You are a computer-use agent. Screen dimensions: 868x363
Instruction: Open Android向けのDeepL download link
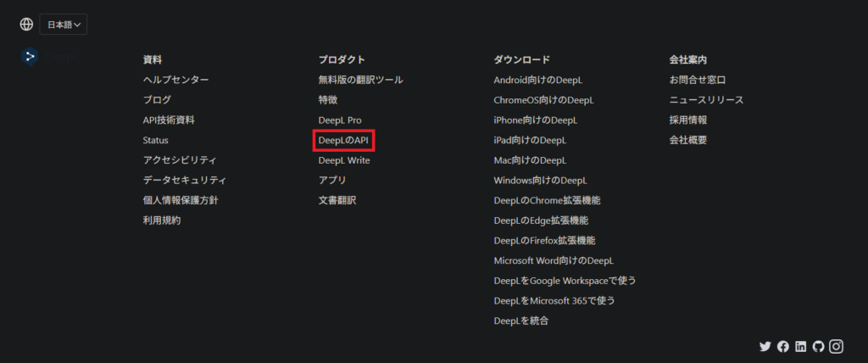pyautogui.click(x=538, y=80)
